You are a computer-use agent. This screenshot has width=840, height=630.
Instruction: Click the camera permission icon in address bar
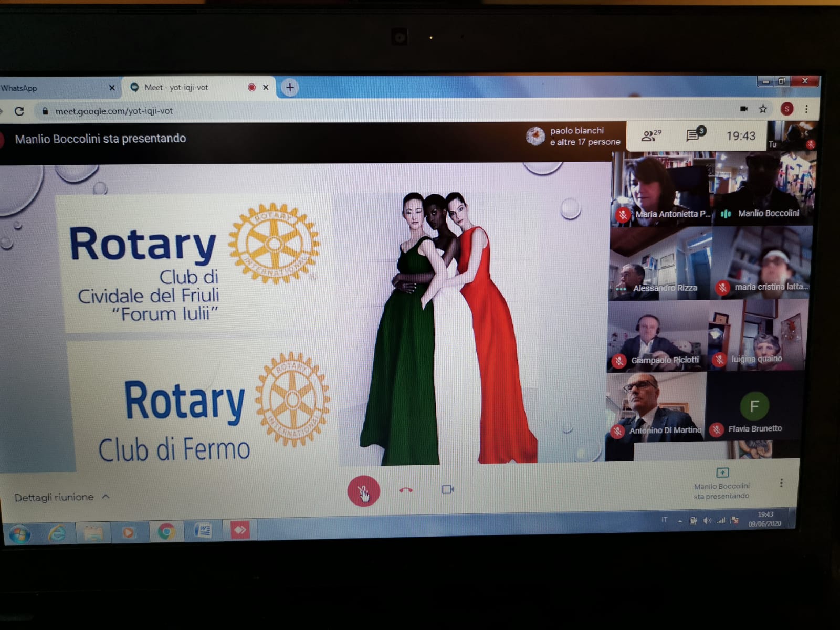coord(743,109)
